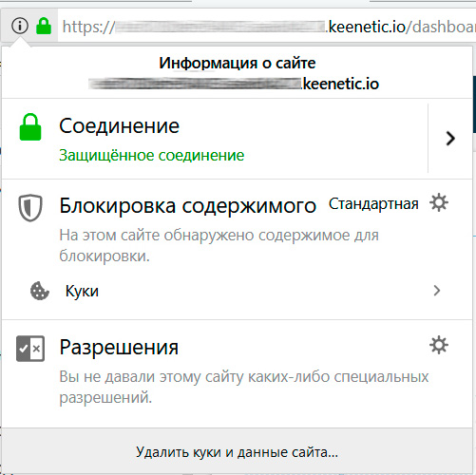
Task: Select the Соединение heading
Action: point(119,126)
